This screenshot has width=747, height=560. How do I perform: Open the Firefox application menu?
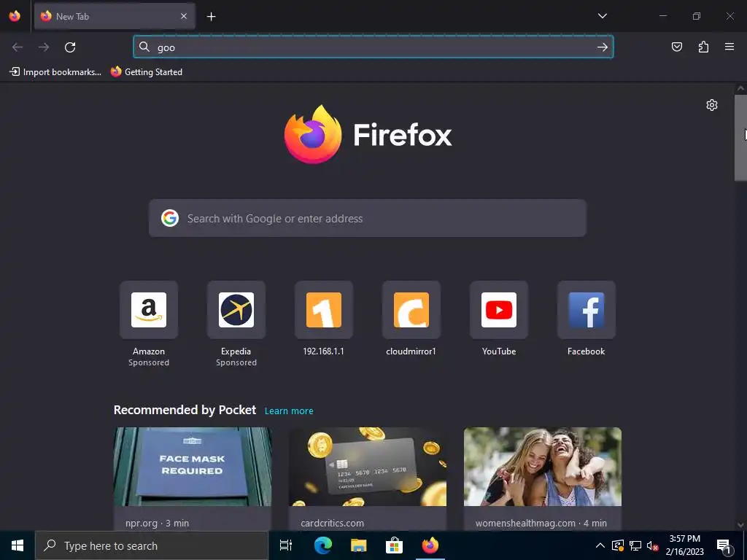point(729,47)
